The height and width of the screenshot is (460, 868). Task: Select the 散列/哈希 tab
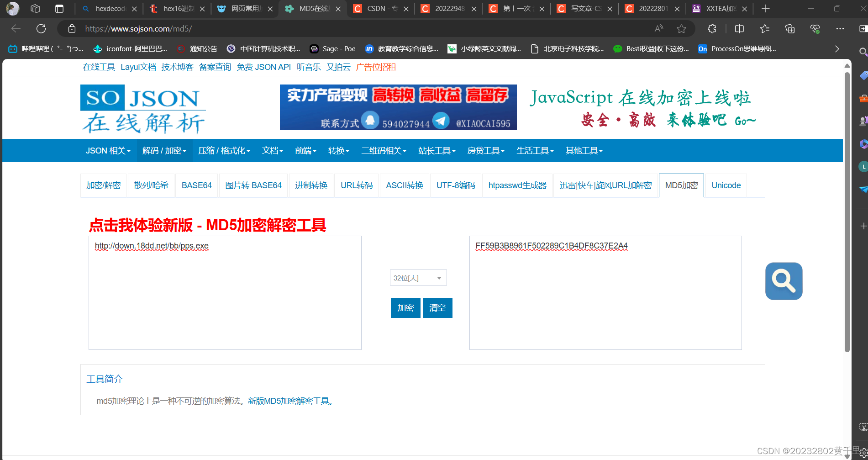click(151, 185)
